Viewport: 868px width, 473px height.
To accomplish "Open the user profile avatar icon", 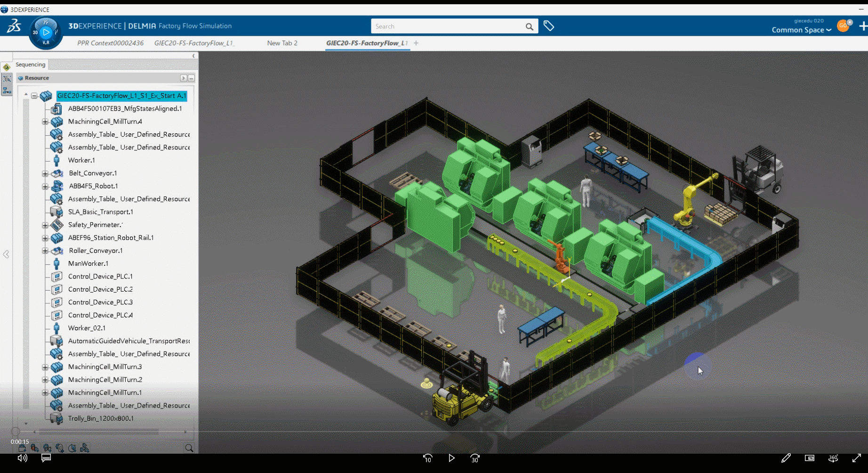I will click(x=843, y=26).
